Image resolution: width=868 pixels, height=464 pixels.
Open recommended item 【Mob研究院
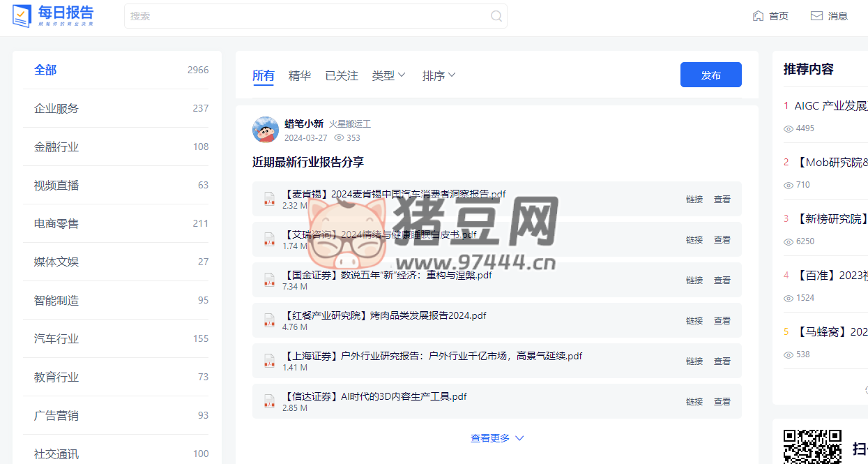[831, 163]
